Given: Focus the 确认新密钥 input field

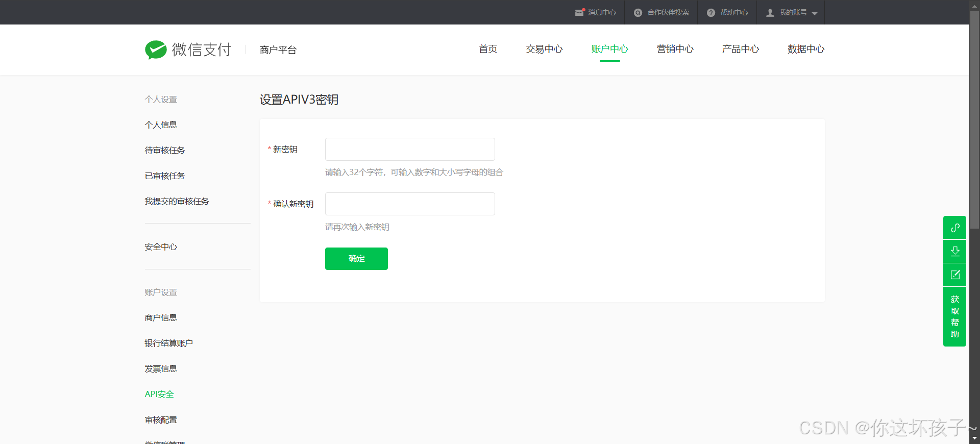Looking at the screenshot, I should click(x=410, y=204).
